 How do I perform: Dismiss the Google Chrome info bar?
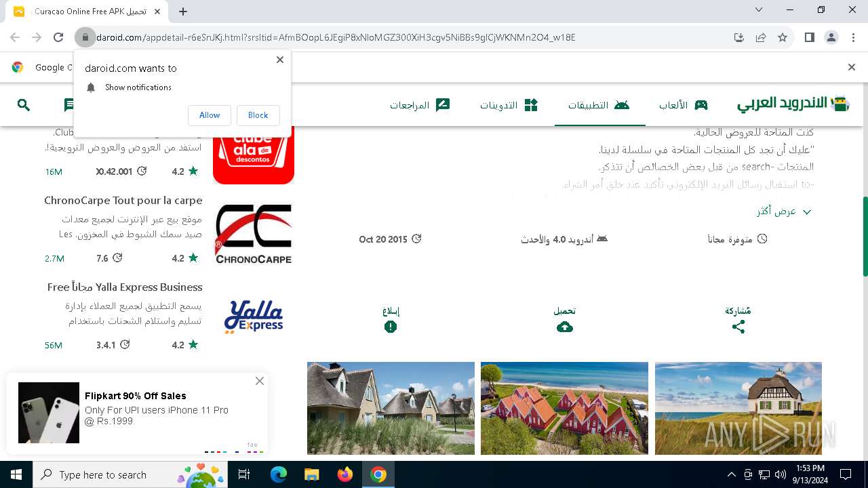(x=852, y=67)
